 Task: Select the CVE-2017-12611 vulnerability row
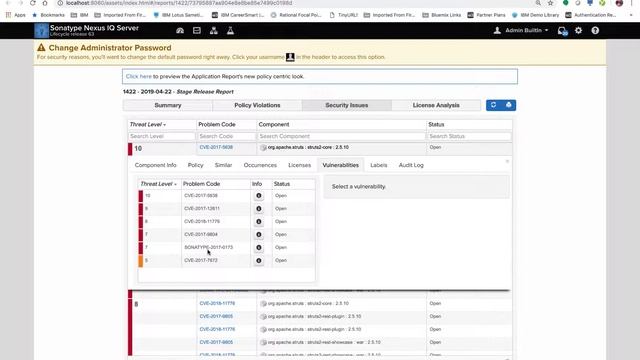[x=227, y=209]
